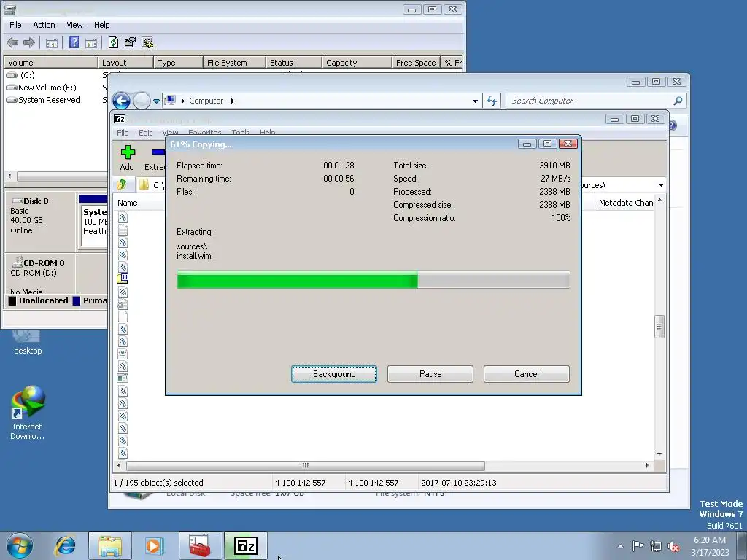The image size is (747, 560).
Task: Click the settings list icon in Disk Management toolbar
Action: (147, 42)
